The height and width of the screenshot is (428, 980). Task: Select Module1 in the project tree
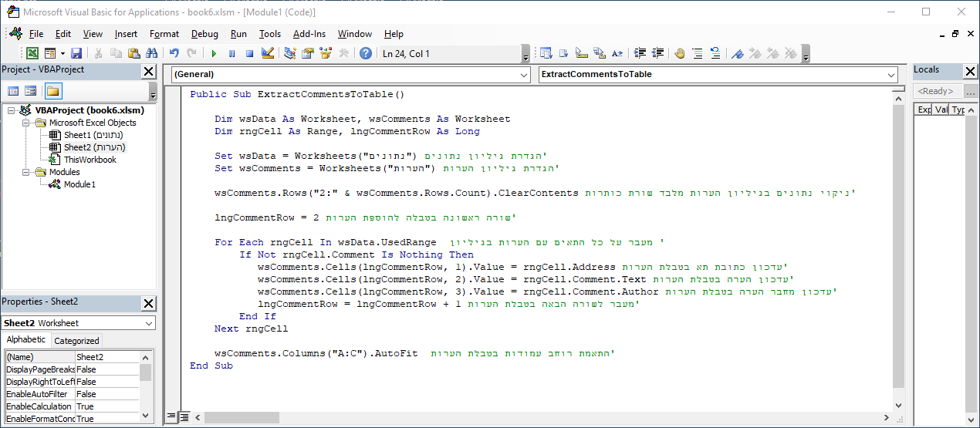79,184
